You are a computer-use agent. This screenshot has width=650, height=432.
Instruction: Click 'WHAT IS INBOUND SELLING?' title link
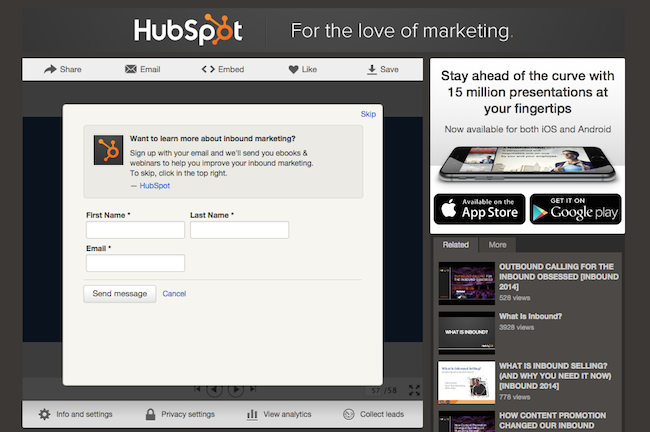point(555,376)
